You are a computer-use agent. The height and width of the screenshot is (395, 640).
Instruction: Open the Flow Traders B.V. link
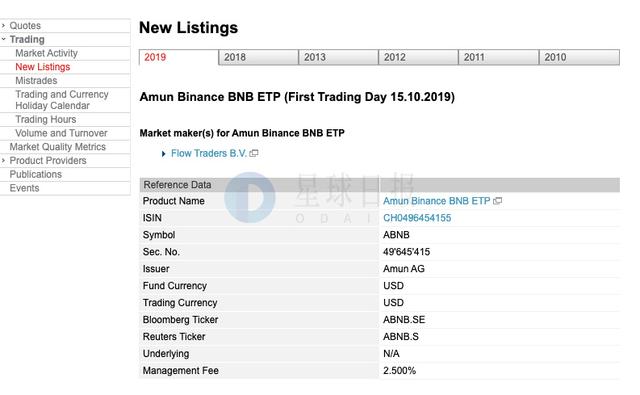tap(209, 153)
